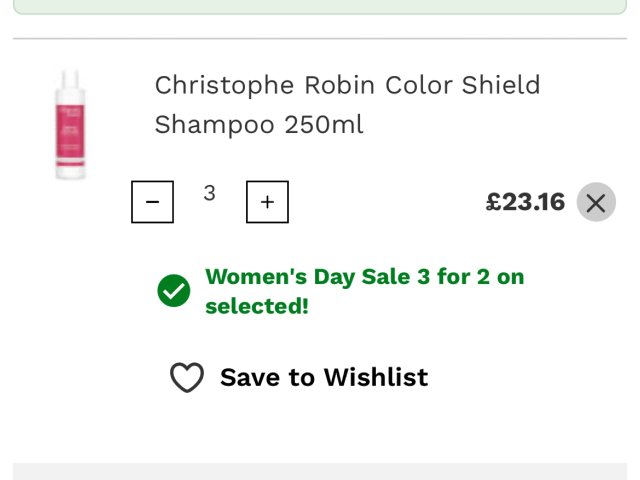
Task: Select the quantity value 3
Action: [209, 194]
